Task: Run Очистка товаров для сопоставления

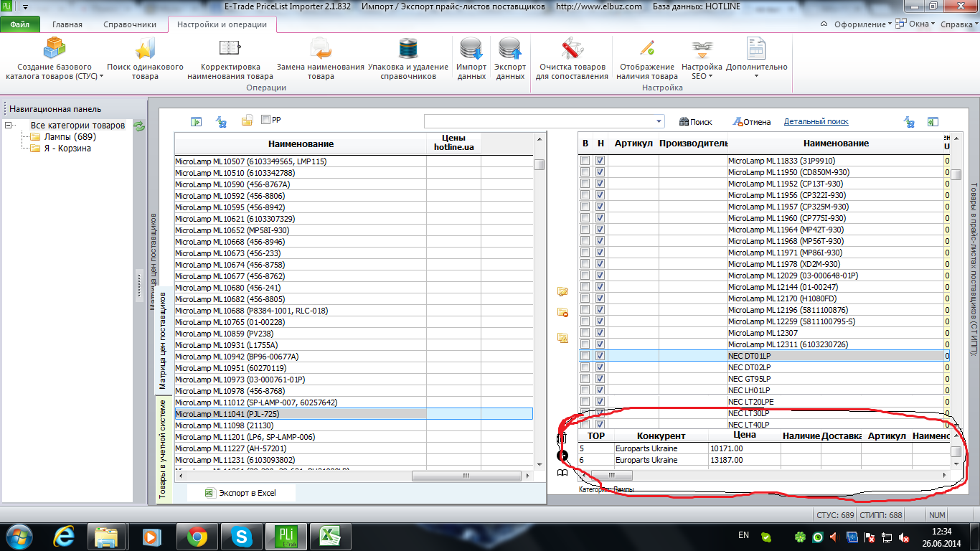Action: (x=572, y=49)
